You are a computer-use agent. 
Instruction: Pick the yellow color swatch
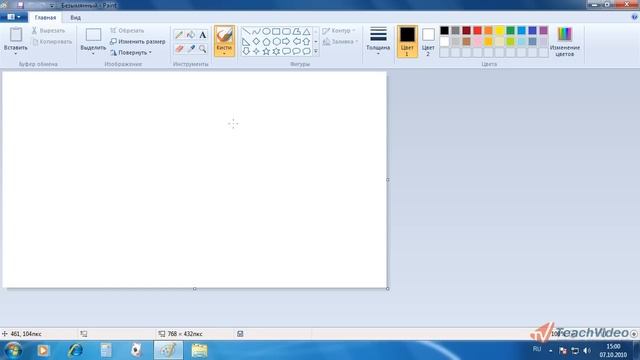pyautogui.click(x=499, y=30)
